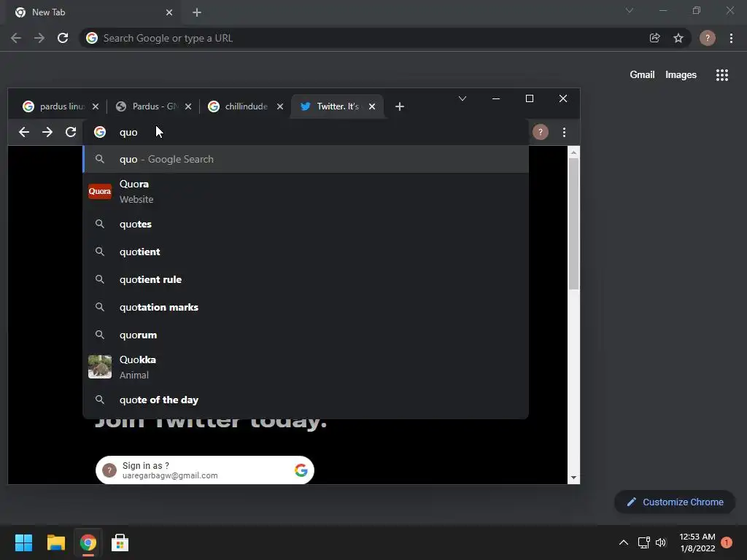Open the clock showing 12:53 AM
This screenshot has height=560, width=747.
click(697, 542)
